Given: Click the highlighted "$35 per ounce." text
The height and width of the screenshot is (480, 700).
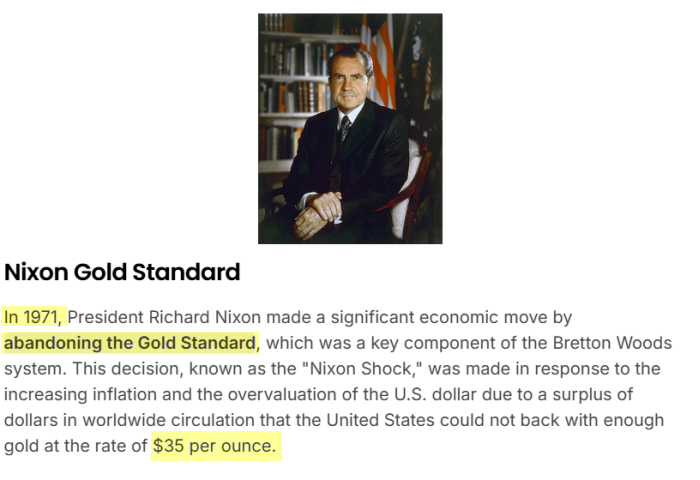Looking at the screenshot, I should [x=214, y=446].
